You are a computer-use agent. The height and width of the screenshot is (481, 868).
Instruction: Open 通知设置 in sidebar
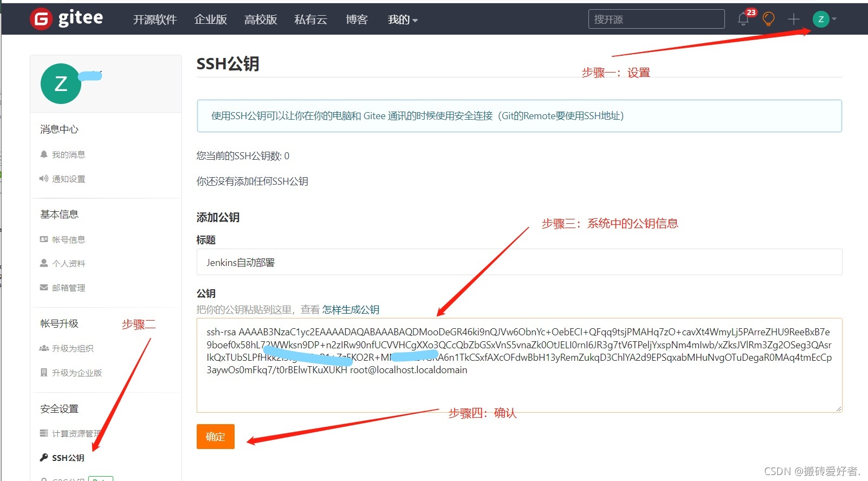point(68,179)
